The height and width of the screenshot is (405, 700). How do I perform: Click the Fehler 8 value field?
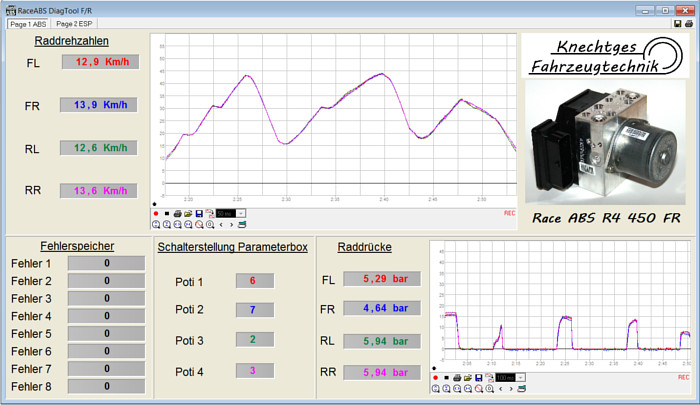click(x=107, y=386)
